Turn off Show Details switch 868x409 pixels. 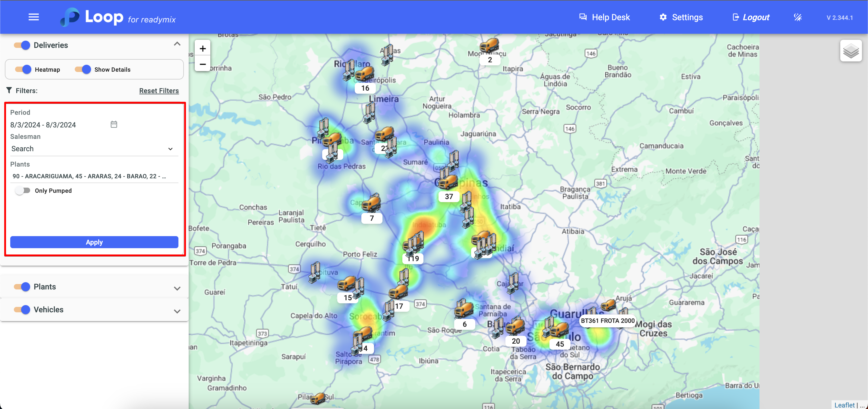(x=83, y=70)
